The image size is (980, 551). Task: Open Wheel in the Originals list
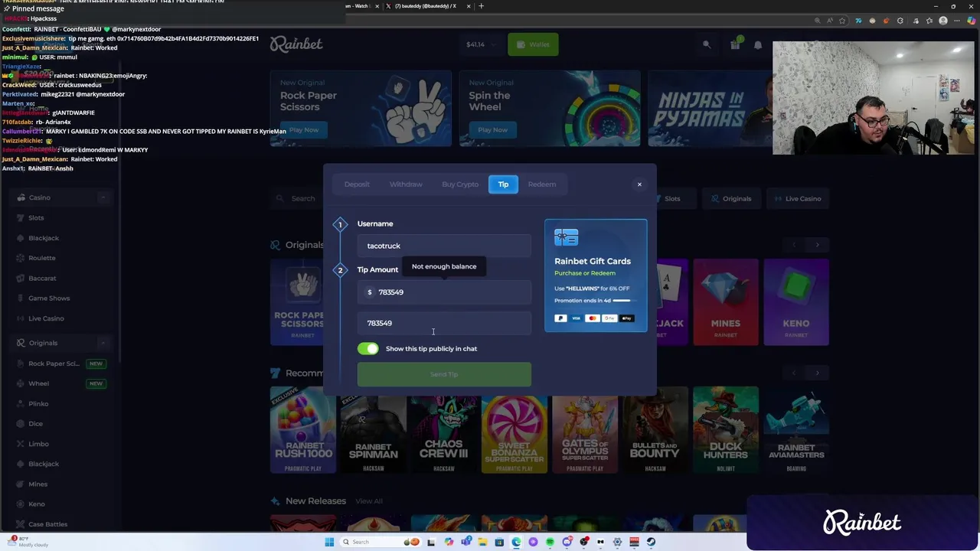(38, 383)
